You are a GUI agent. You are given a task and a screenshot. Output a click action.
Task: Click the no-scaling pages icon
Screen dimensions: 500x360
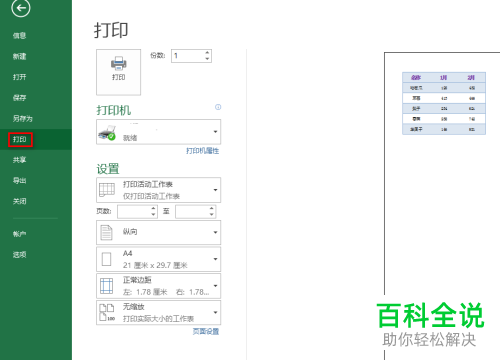click(107, 312)
